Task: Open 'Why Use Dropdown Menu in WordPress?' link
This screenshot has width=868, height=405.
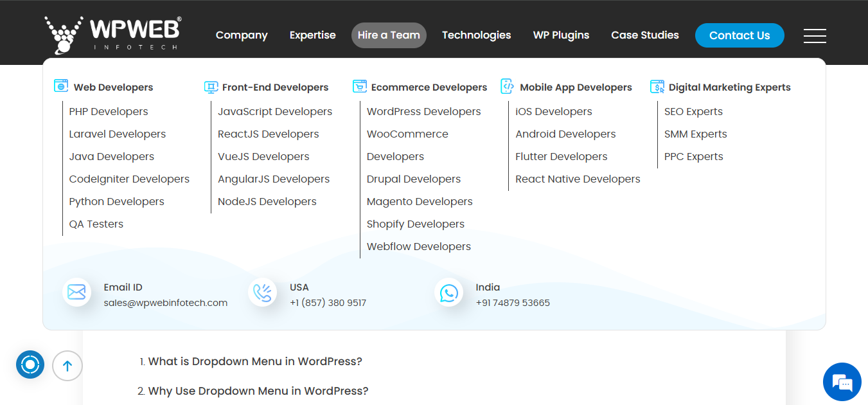Action: [258, 391]
